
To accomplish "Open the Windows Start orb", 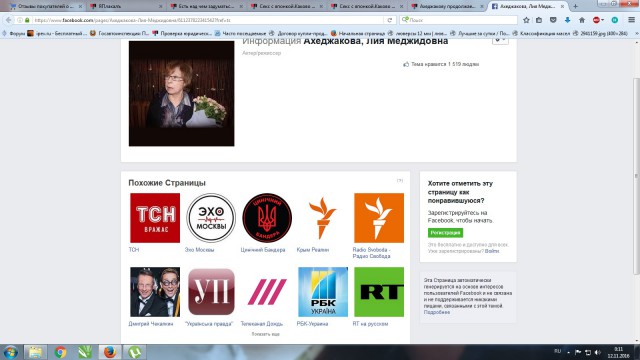I will click(x=11, y=352).
